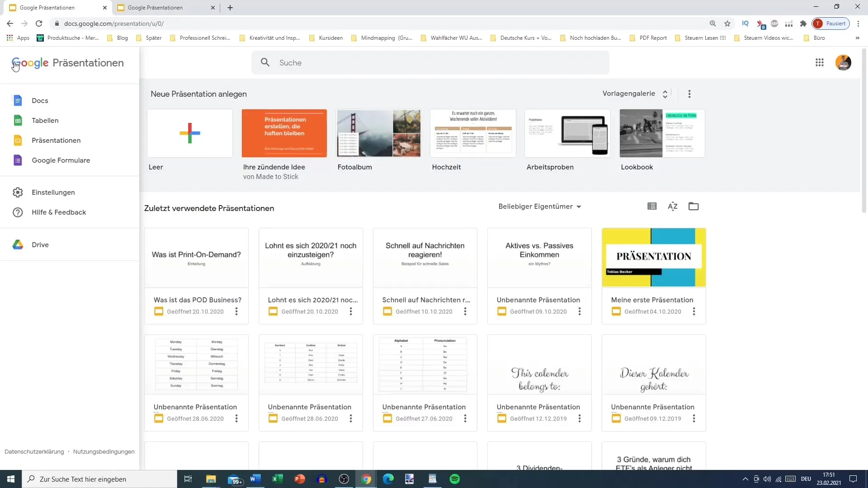
Task: Choose the Lookbook template
Action: (662, 133)
